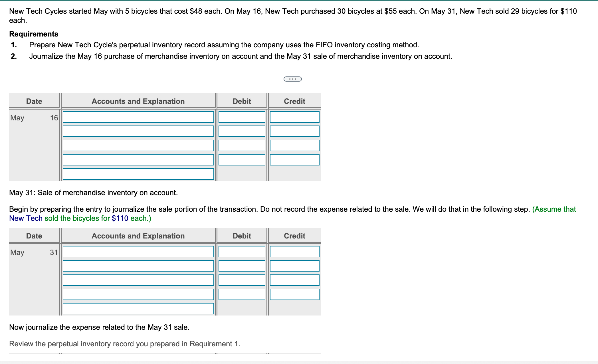Click fourth row credit field, May 31 table
The width and height of the screenshot is (598, 364).
tap(294, 294)
